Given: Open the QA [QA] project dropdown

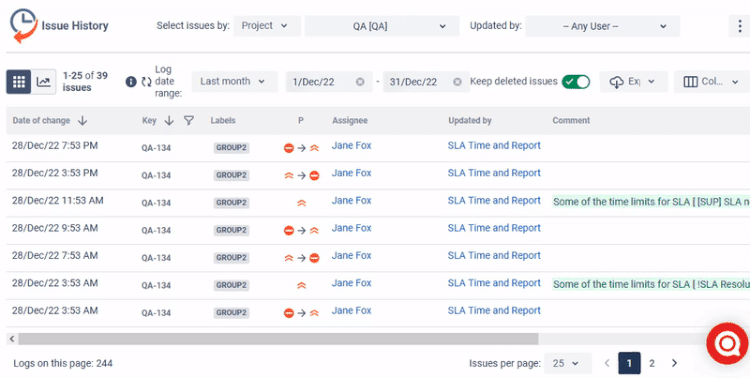Looking at the screenshot, I should point(382,26).
